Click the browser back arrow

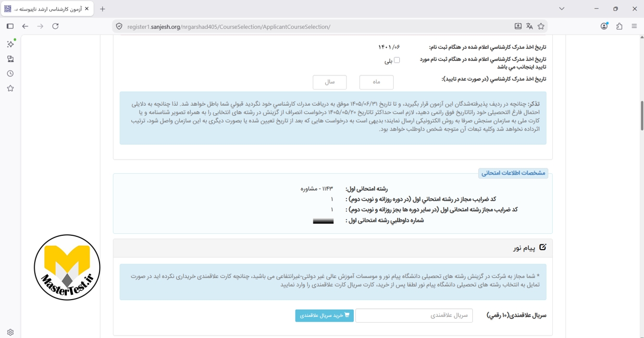tap(25, 26)
